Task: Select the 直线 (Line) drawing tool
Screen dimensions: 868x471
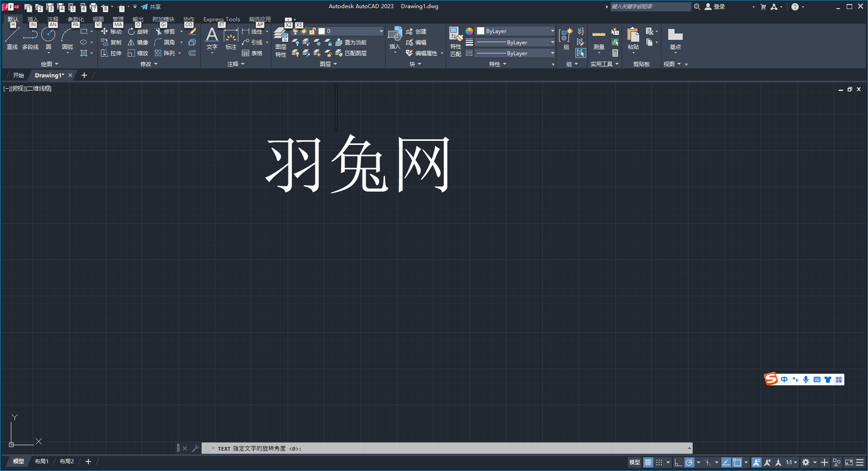Action: [12, 38]
